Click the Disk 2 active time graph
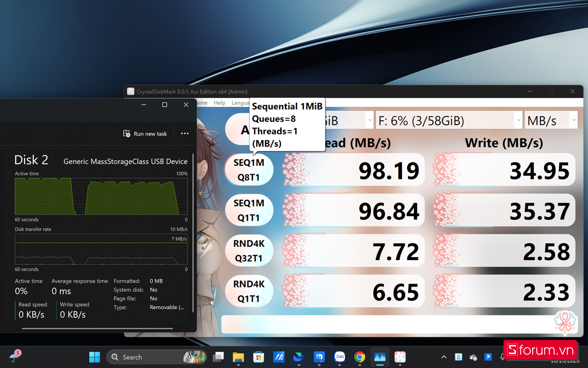588x368 pixels. (x=101, y=196)
